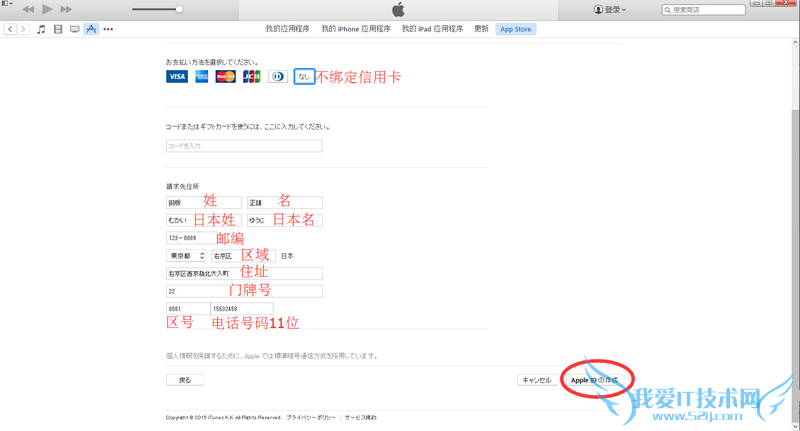
Task: Choose Diners Club payment method
Action: click(278, 77)
